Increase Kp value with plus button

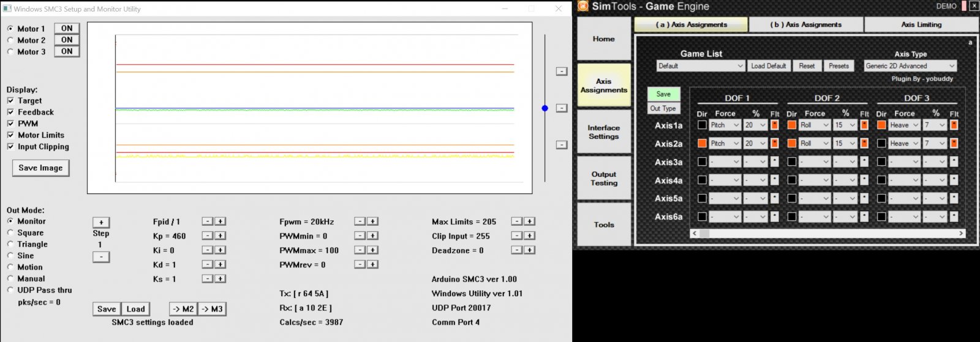pyautogui.click(x=221, y=236)
